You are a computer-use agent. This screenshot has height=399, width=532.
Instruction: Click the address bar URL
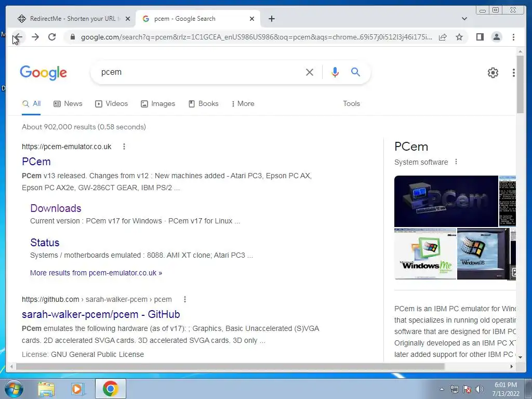pyautogui.click(x=257, y=37)
